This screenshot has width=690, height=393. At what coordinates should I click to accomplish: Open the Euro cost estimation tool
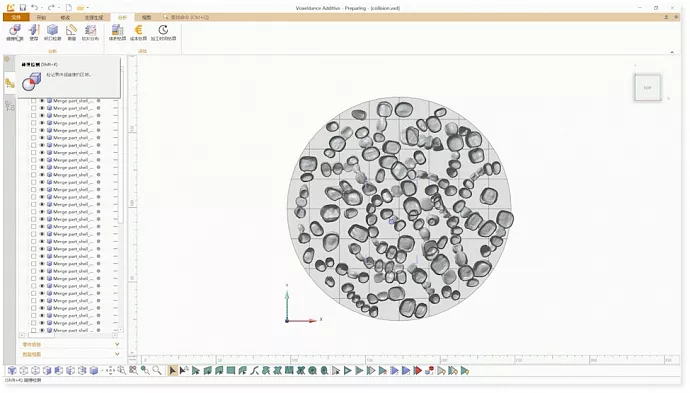[138, 32]
